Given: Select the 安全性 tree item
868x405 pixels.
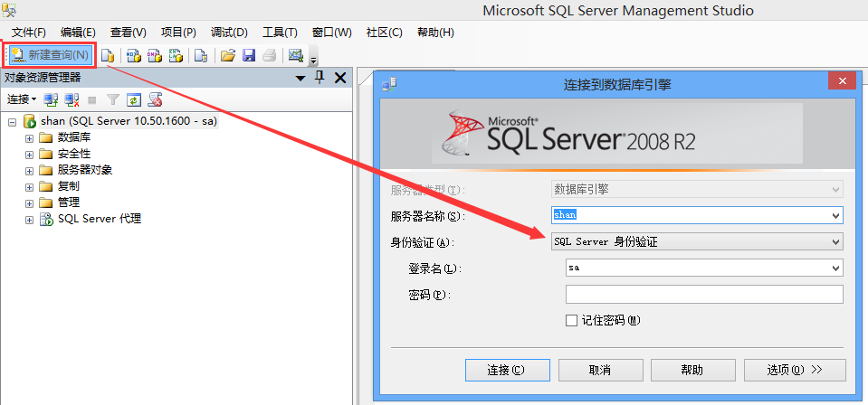Looking at the screenshot, I should click(74, 154).
